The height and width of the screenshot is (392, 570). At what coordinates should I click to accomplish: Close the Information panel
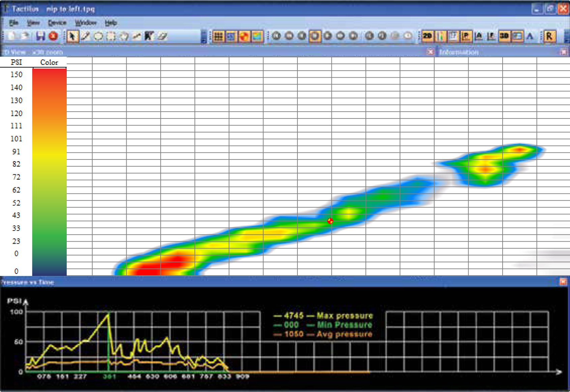point(564,52)
